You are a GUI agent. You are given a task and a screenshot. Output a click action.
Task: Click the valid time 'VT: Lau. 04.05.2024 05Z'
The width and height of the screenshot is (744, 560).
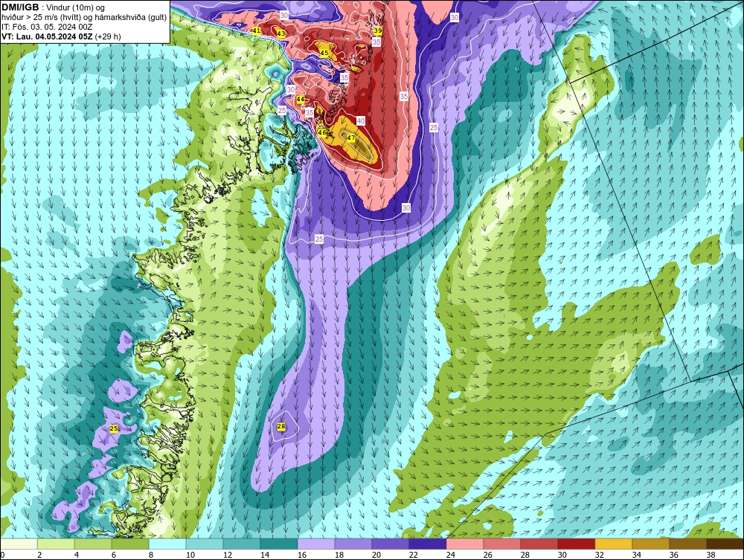pyautogui.click(x=47, y=36)
